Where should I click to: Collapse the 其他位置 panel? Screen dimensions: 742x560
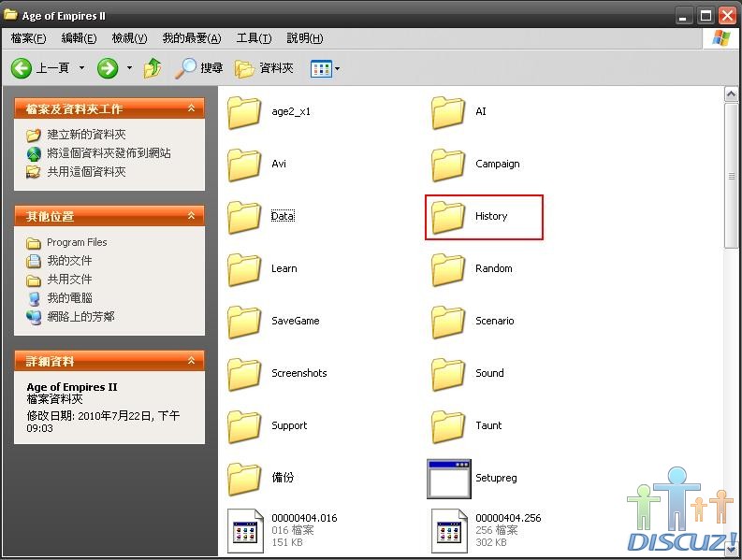(x=191, y=216)
